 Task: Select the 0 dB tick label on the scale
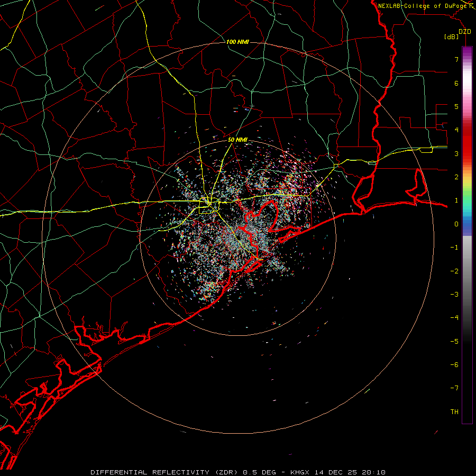pyautogui.click(x=456, y=224)
